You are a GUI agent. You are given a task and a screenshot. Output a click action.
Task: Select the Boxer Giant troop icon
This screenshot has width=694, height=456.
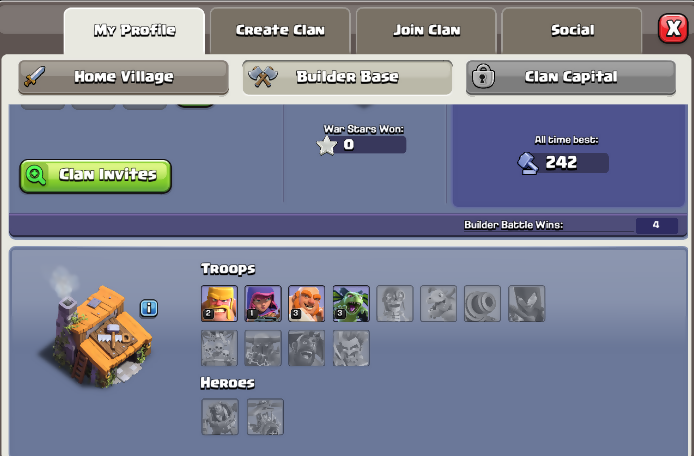point(307,303)
